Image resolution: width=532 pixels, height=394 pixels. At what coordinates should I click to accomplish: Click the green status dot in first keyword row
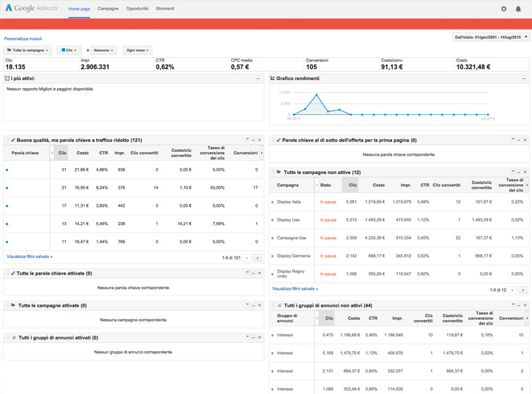click(7, 170)
